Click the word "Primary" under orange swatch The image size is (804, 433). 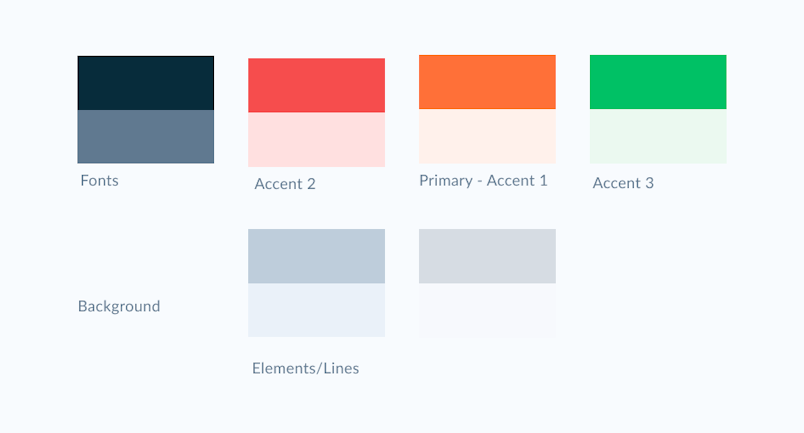(x=445, y=181)
